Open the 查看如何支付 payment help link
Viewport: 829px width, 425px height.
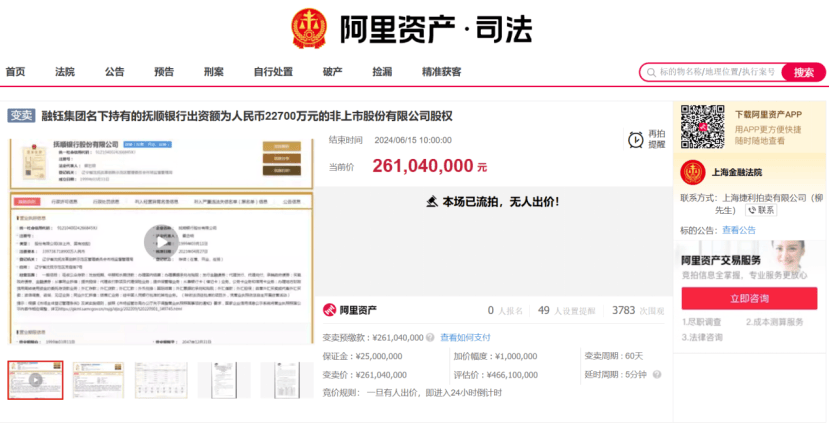click(x=465, y=337)
